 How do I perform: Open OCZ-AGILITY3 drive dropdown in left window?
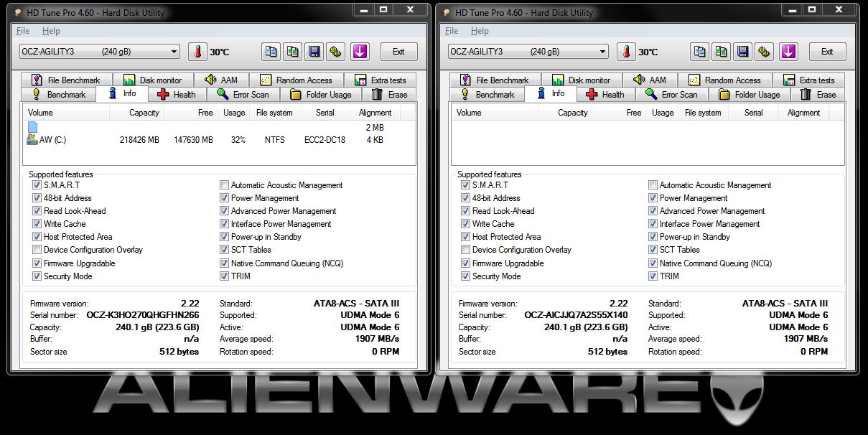click(100, 52)
